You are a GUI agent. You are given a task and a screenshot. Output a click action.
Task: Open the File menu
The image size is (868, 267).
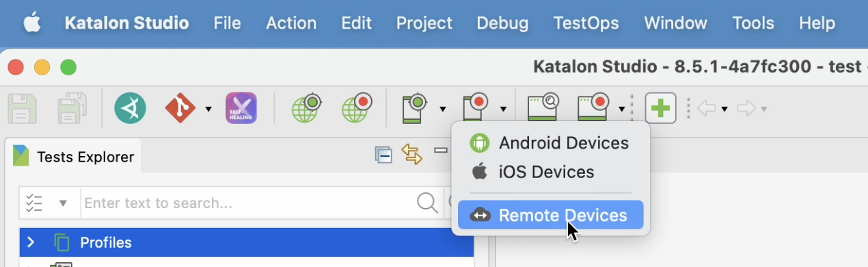pyautogui.click(x=227, y=23)
